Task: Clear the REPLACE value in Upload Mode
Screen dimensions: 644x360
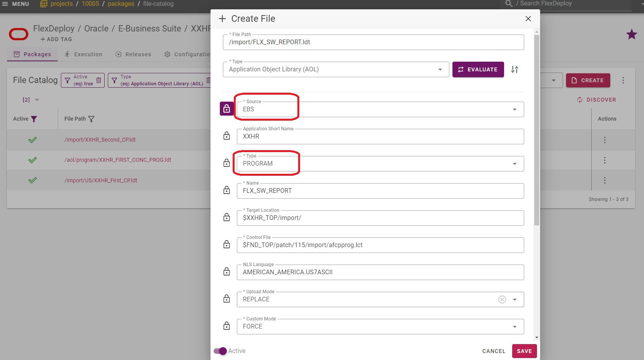Action: (x=502, y=299)
